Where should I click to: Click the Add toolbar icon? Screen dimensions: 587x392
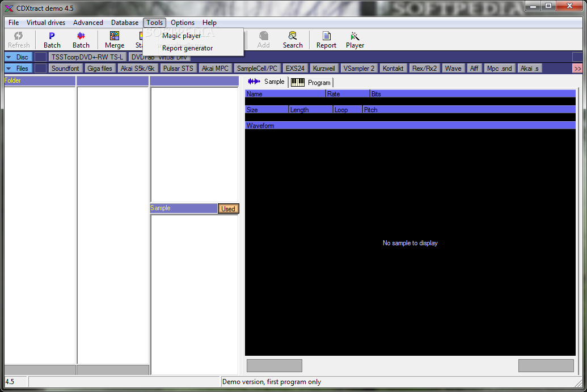pos(264,40)
